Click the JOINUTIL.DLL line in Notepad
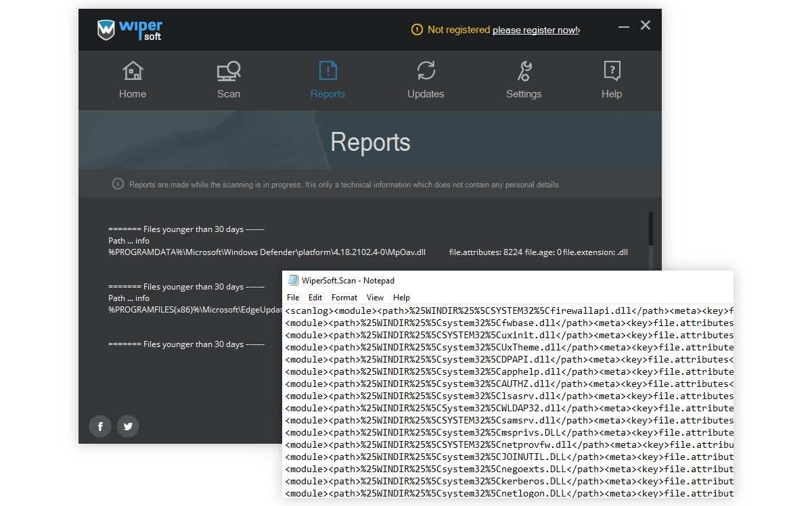812x506 pixels. coord(509,457)
